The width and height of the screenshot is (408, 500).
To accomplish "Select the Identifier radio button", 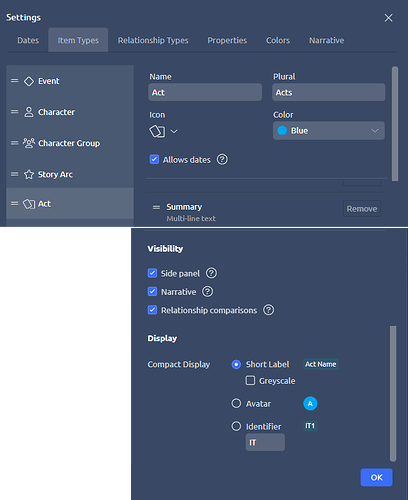I will click(x=236, y=426).
